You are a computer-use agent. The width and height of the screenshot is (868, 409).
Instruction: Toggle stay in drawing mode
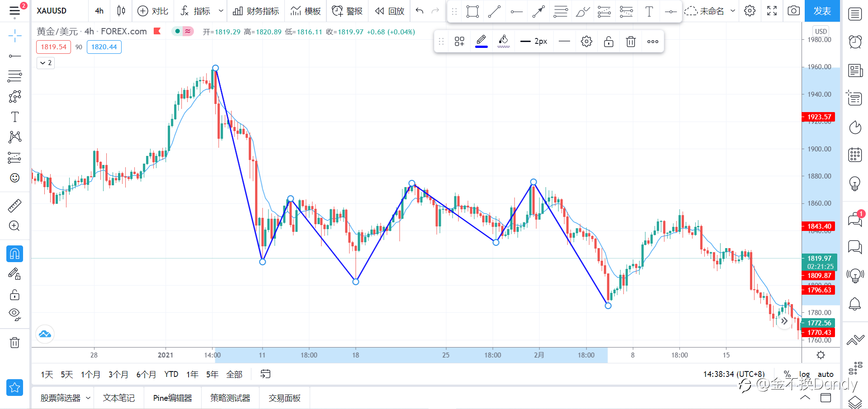(15, 274)
